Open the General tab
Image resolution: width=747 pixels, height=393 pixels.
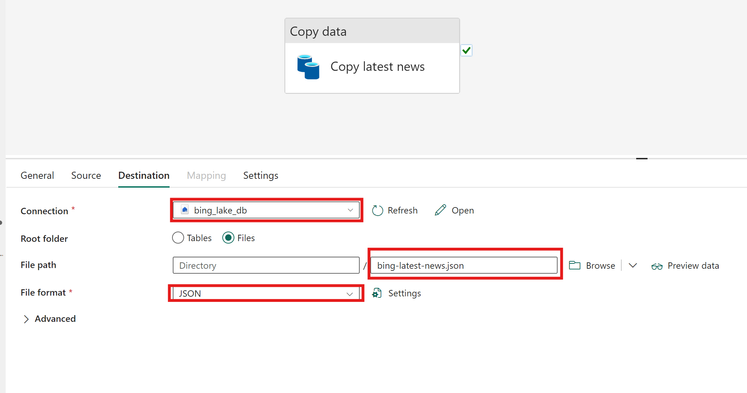[x=37, y=175]
